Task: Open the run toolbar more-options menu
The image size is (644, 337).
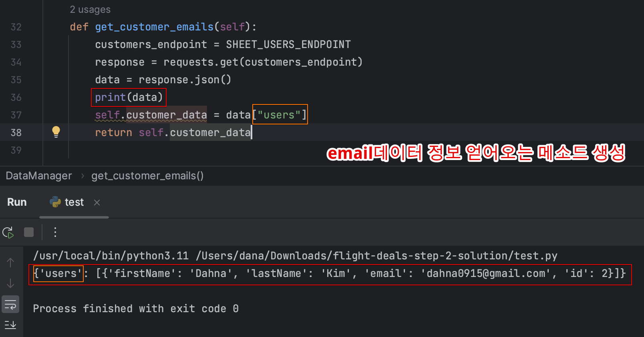Action: point(55,232)
